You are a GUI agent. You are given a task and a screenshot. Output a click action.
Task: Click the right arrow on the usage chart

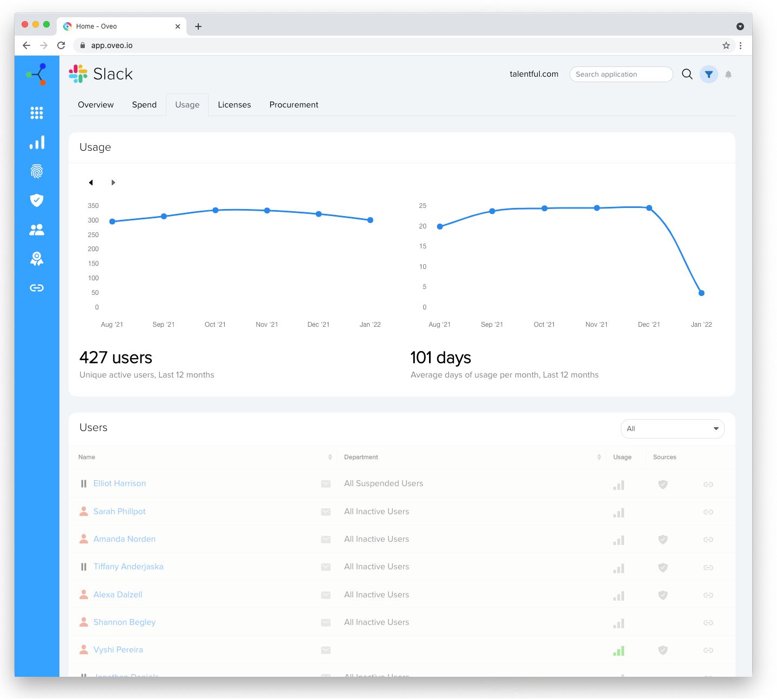[113, 183]
